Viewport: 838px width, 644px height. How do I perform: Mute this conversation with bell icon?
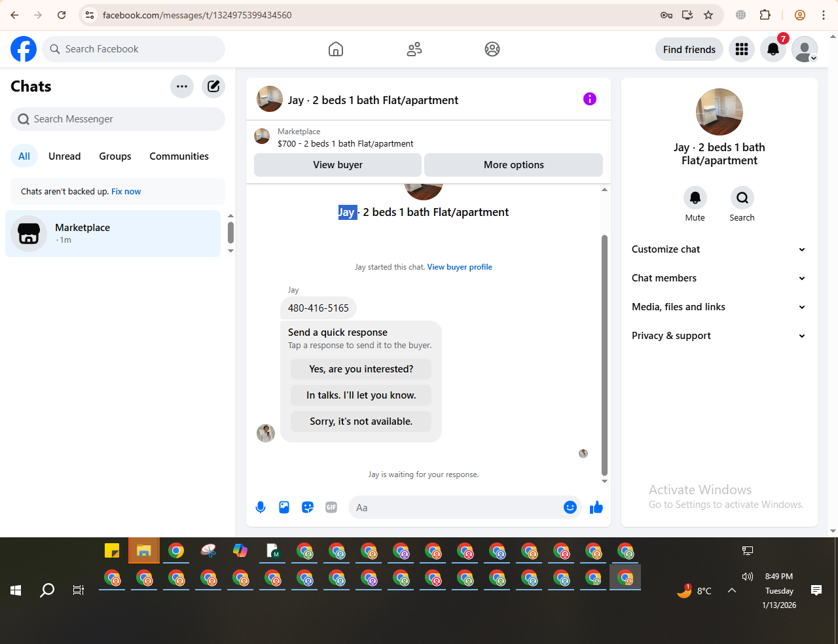point(695,198)
